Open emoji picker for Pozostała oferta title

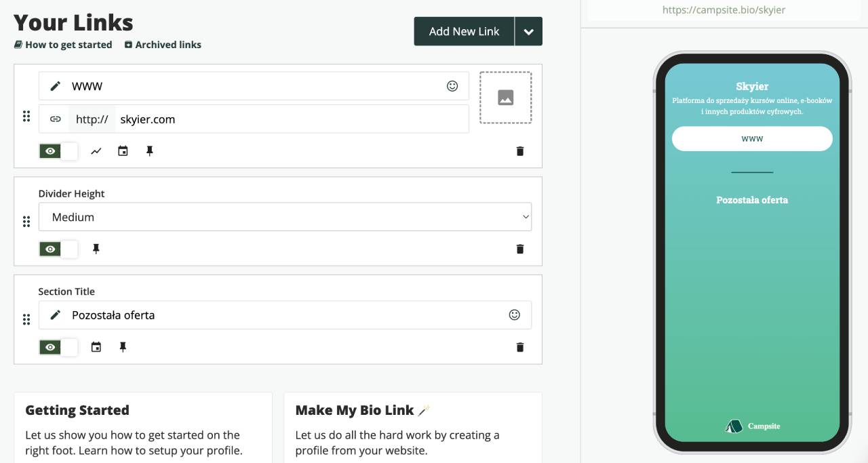[515, 315]
